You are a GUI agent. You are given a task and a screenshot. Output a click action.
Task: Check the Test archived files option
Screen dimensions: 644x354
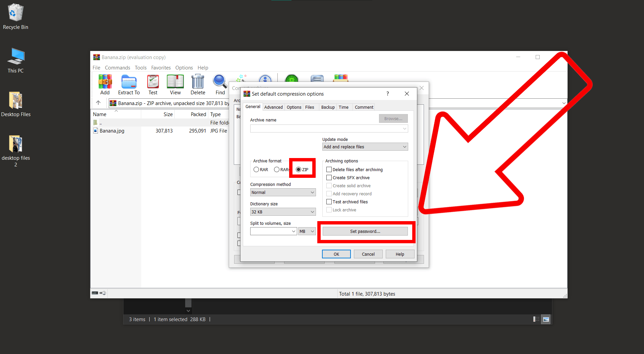329,202
